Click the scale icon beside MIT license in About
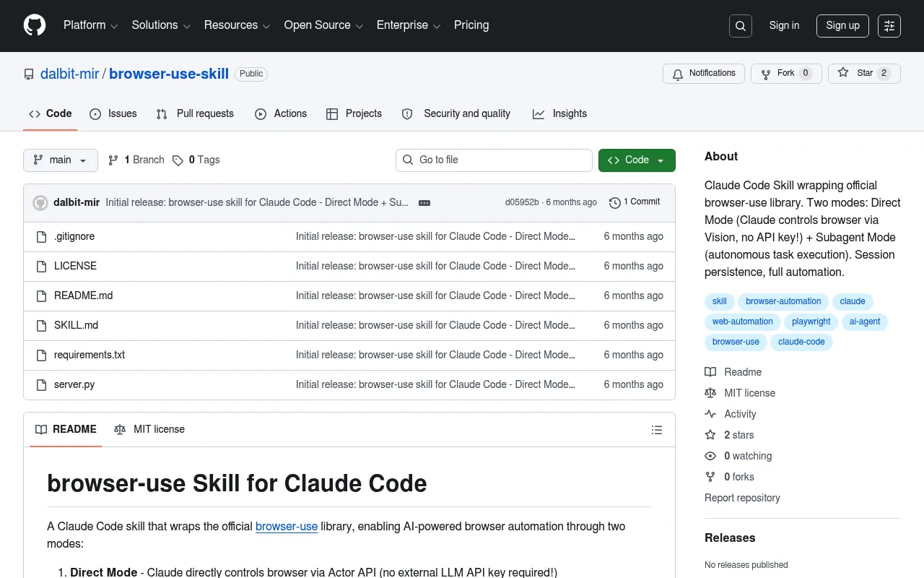 coord(710,393)
